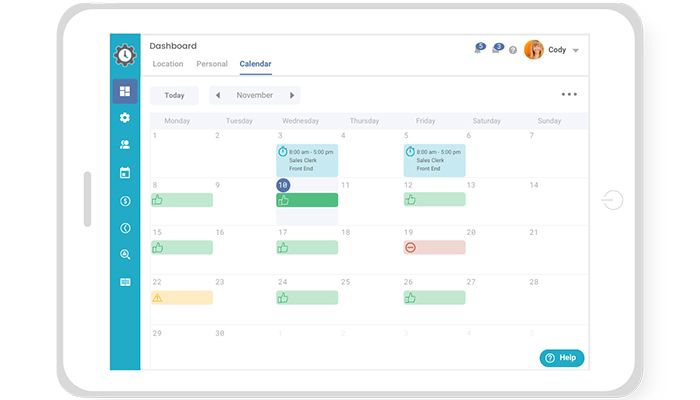Image resolution: width=700 pixels, height=400 pixels.
Task: Click the question mark help icon
Action: click(x=513, y=50)
